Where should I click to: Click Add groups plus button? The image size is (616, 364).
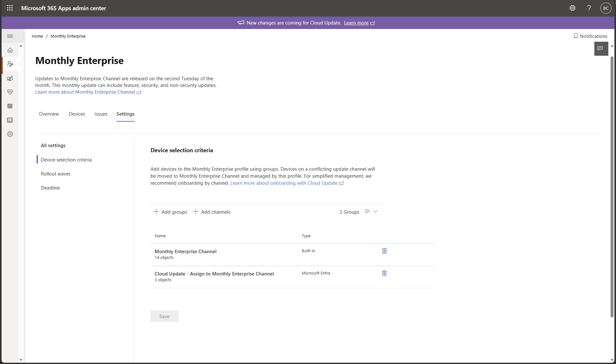(170, 212)
